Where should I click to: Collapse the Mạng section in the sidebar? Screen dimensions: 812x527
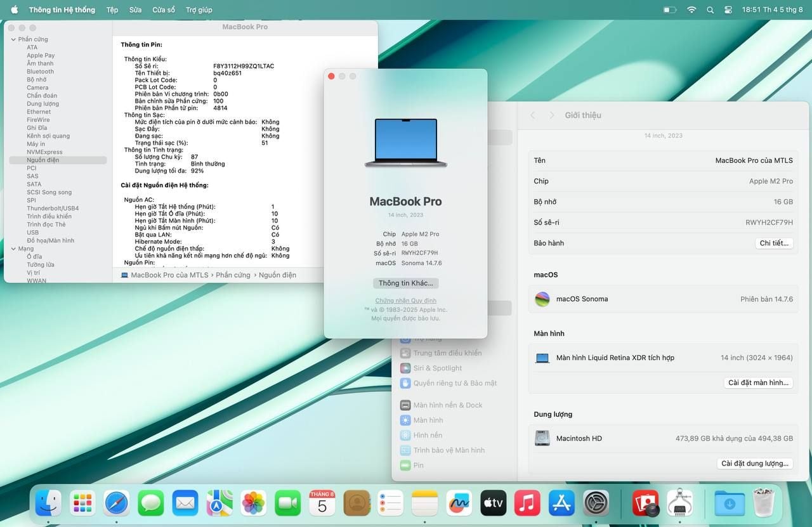click(x=13, y=249)
